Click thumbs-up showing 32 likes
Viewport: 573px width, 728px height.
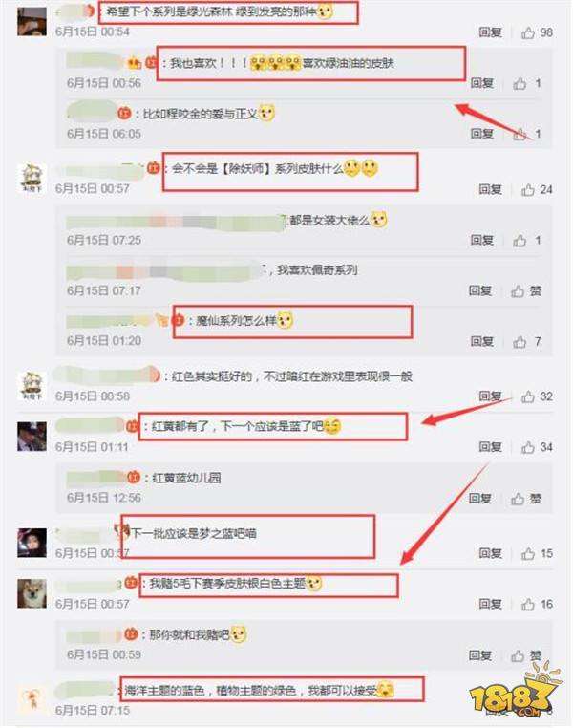[527, 396]
